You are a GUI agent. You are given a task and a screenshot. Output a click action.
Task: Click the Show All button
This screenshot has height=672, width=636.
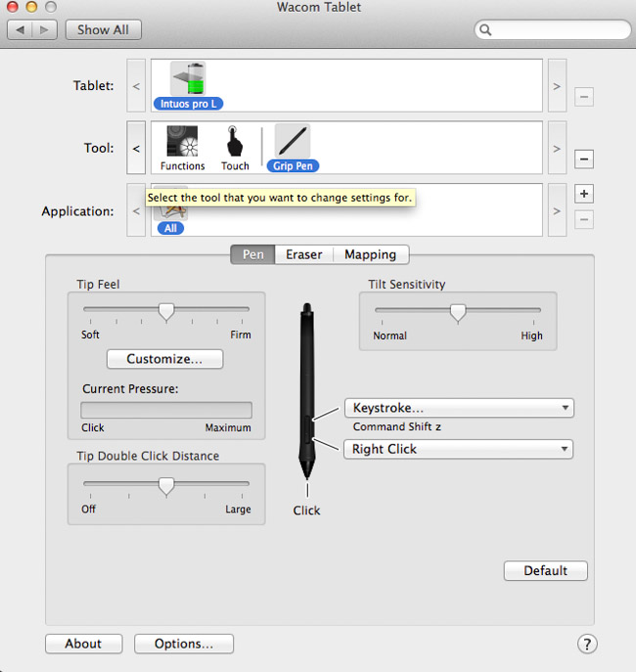104,30
